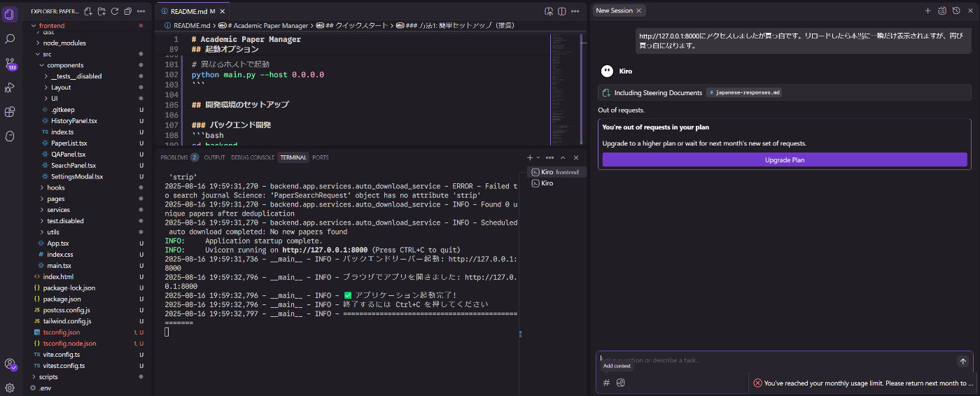Open tsconfig.json file

point(61,332)
